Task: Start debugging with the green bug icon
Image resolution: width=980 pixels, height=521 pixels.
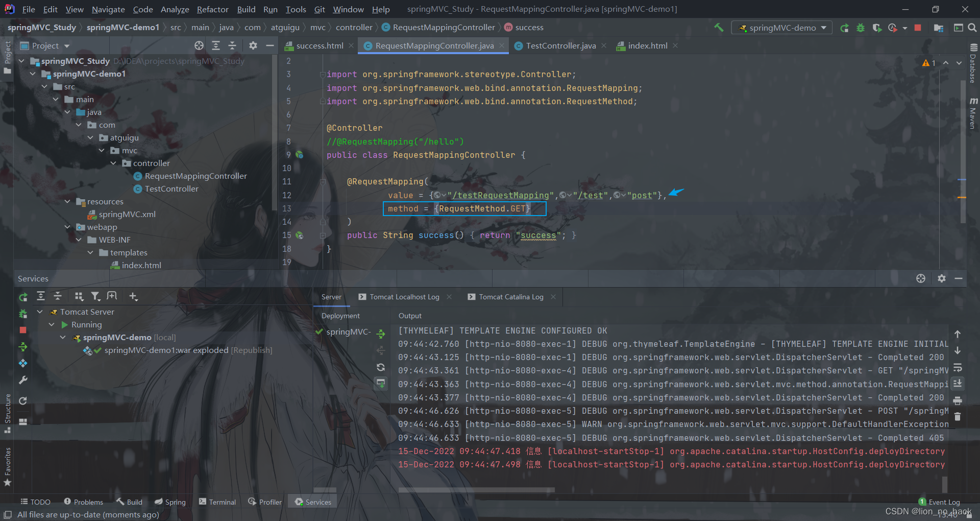Action: tap(861, 28)
